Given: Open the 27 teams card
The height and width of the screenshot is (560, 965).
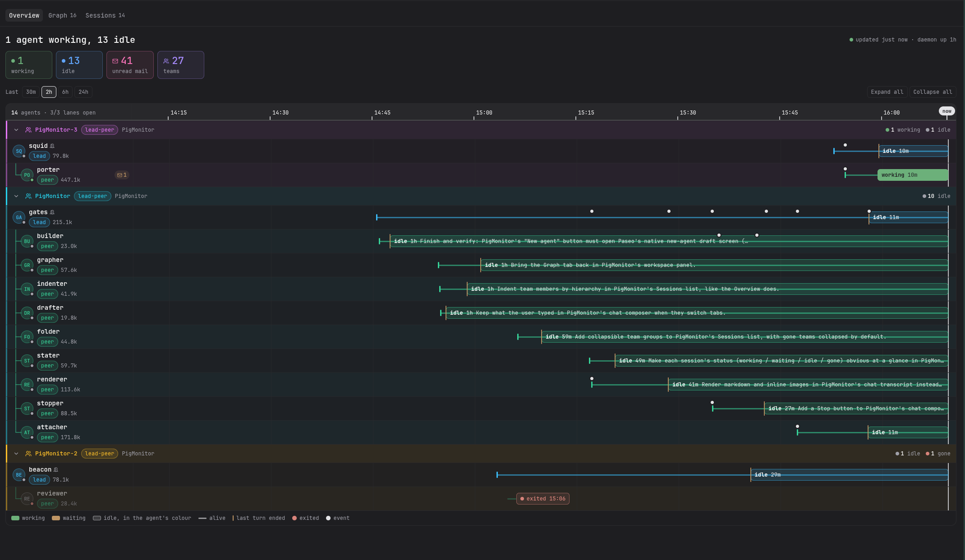Looking at the screenshot, I should pyautogui.click(x=180, y=65).
